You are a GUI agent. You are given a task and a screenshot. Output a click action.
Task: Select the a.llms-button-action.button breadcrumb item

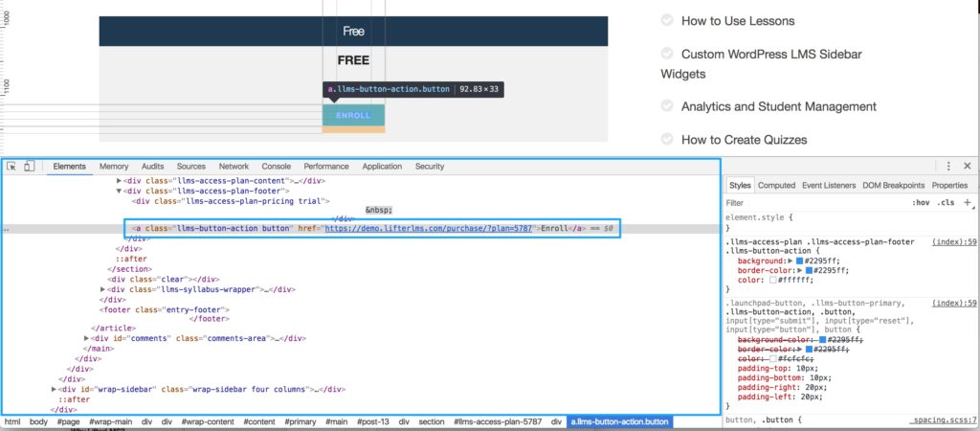point(620,422)
